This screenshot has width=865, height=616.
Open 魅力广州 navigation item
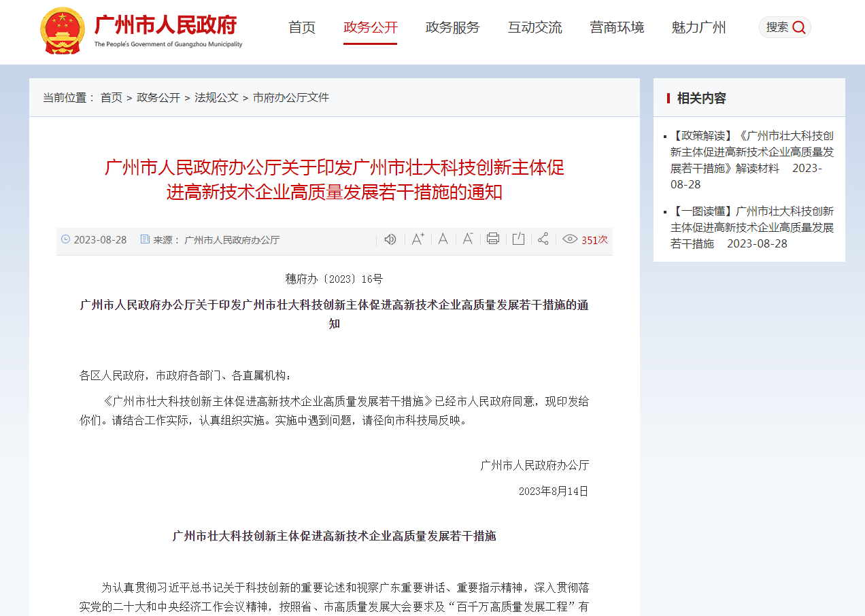699,27
